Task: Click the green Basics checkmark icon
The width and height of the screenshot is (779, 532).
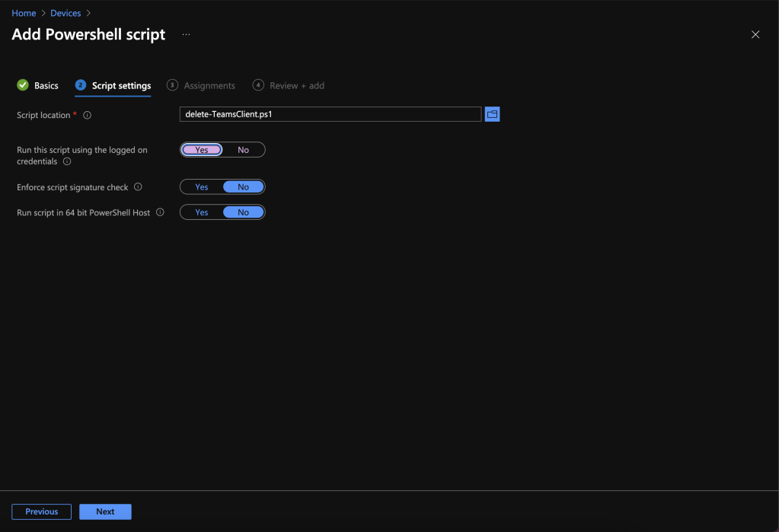Action: pyautogui.click(x=23, y=85)
